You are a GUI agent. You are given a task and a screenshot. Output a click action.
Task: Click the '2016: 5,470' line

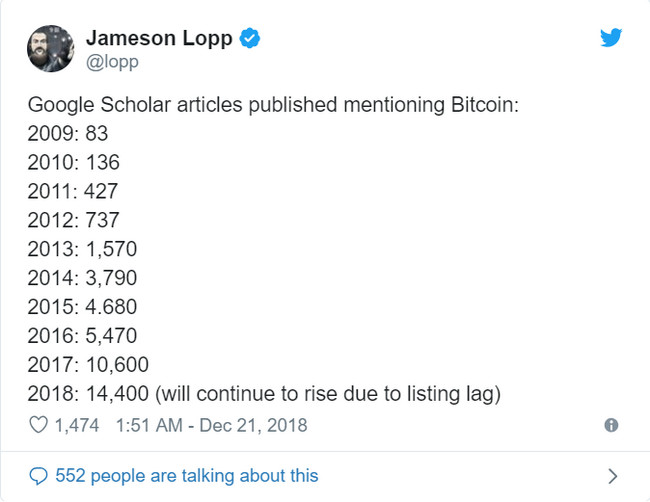(x=82, y=336)
